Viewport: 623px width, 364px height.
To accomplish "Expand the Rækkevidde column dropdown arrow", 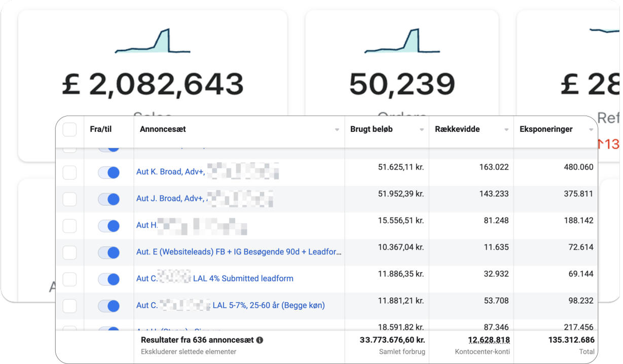I will 506,130.
